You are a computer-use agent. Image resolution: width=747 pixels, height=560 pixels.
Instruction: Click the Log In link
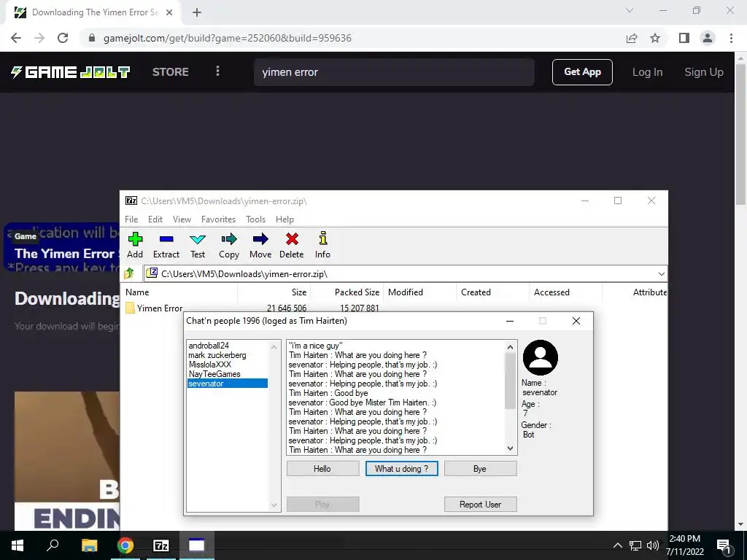[x=647, y=72]
